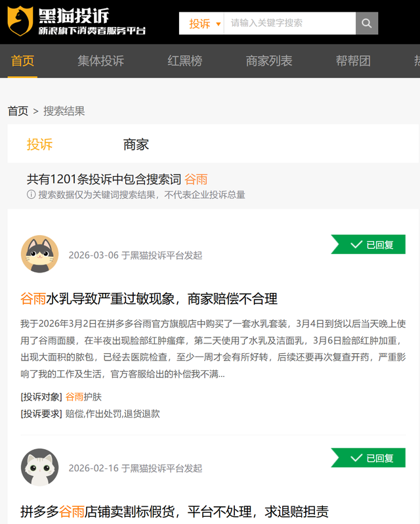Click the white cat avatar of 2026-02-16 complaint

pyautogui.click(x=40, y=467)
